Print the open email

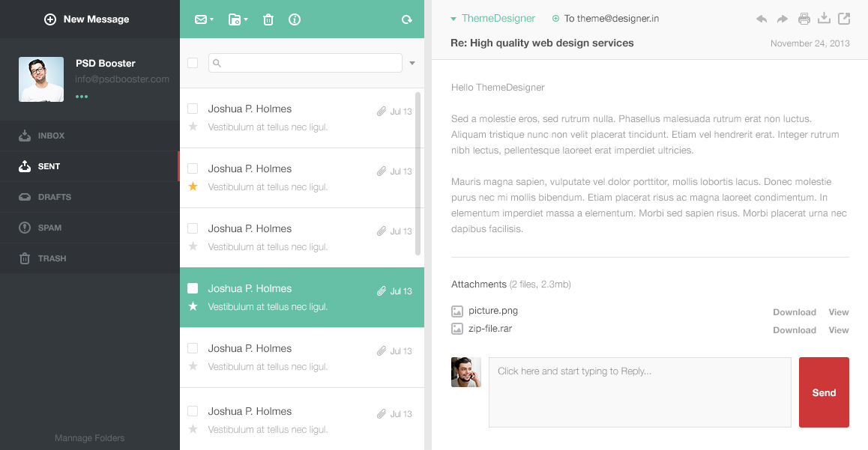pos(804,19)
